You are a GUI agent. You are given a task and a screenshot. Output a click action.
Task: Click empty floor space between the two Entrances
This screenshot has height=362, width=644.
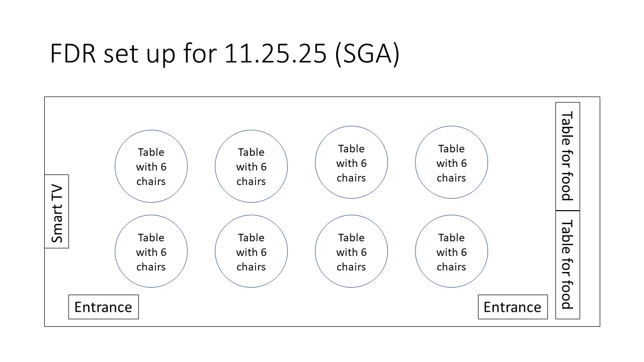pyautogui.click(x=307, y=308)
